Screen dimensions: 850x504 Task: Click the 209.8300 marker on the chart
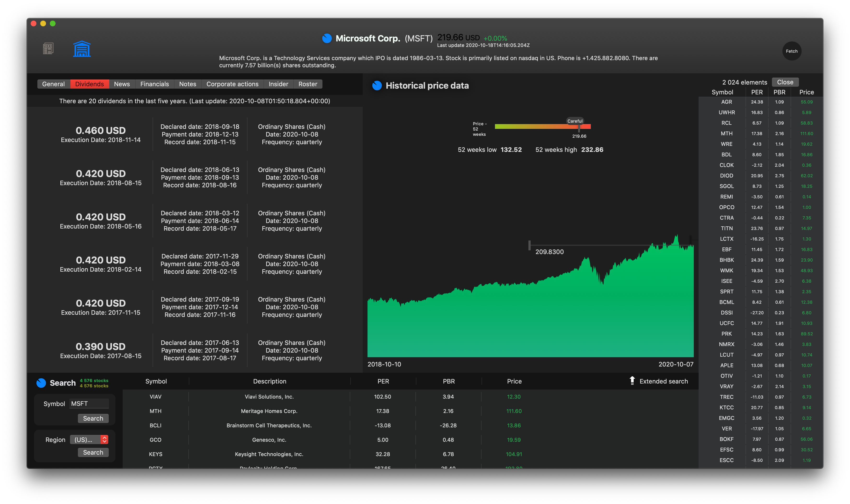coord(550,252)
